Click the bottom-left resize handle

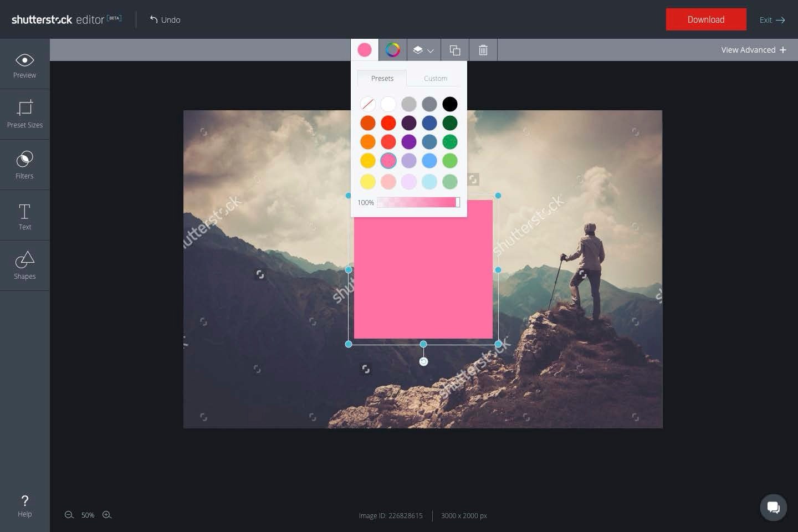[349, 344]
